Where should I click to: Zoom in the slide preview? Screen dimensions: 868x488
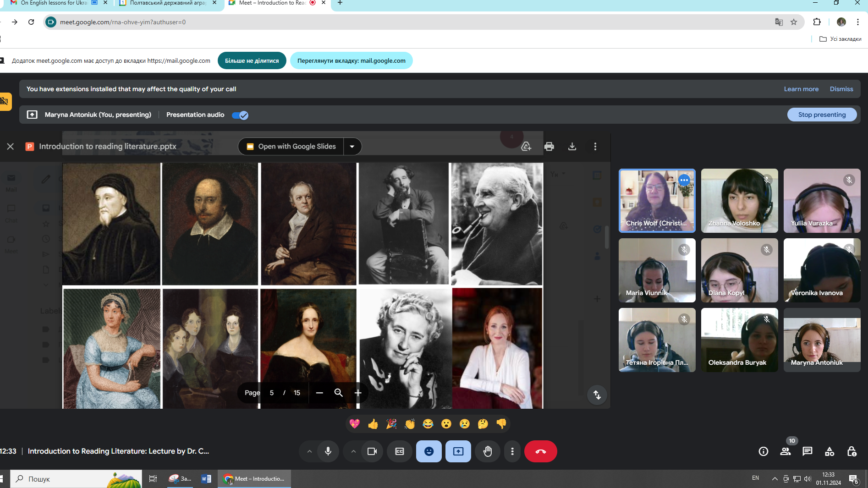tap(358, 393)
